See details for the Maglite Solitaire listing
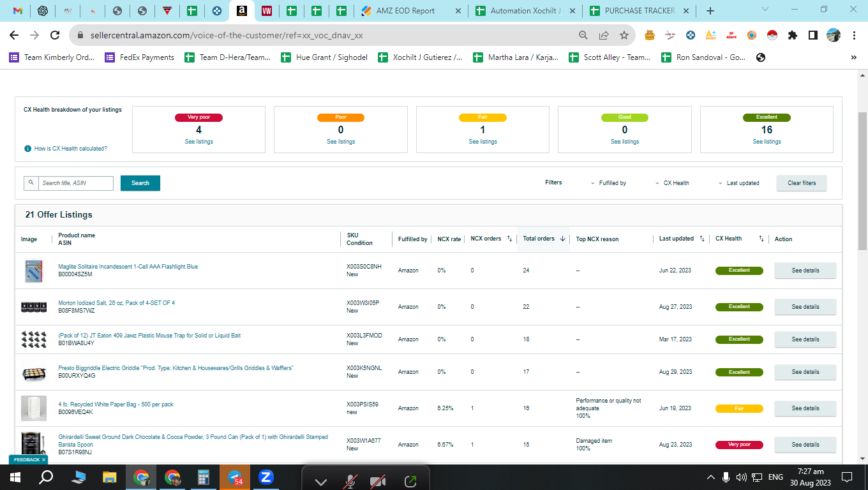Screen dimensions: 868x490 point(805,271)
